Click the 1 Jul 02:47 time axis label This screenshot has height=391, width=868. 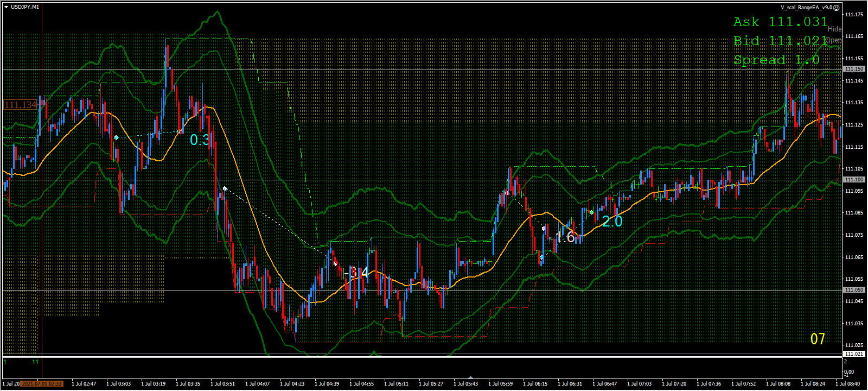(84, 384)
